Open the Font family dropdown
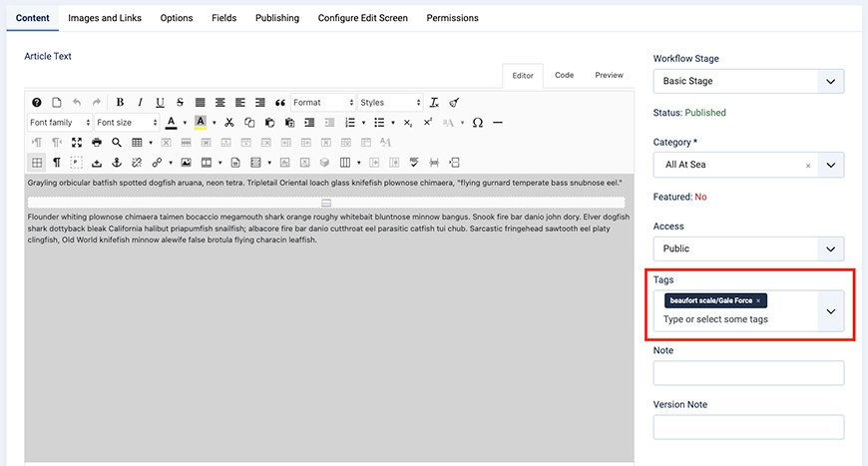The width and height of the screenshot is (868, 466). point(60,123)
